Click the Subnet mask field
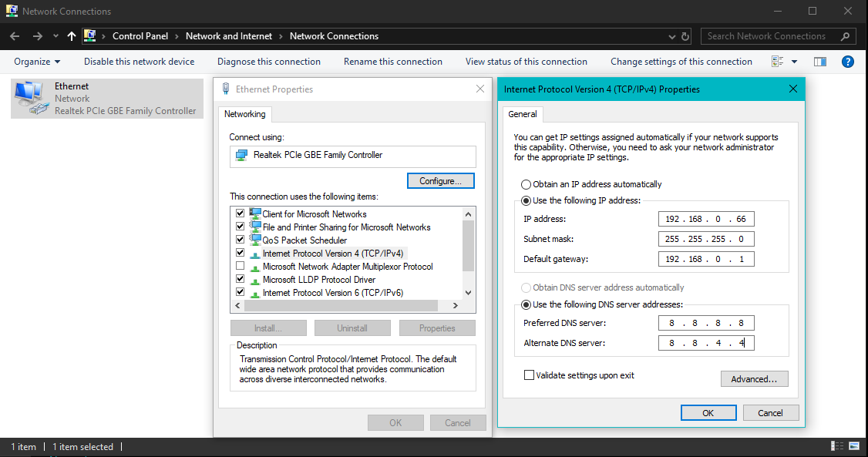The height and width of the screenshot is (457, 868). (706, 239)
